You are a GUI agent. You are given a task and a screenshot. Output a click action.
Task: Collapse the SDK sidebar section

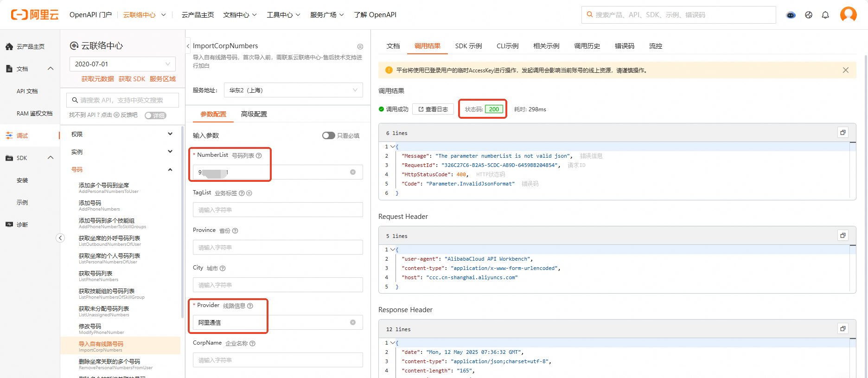point(51,158)
